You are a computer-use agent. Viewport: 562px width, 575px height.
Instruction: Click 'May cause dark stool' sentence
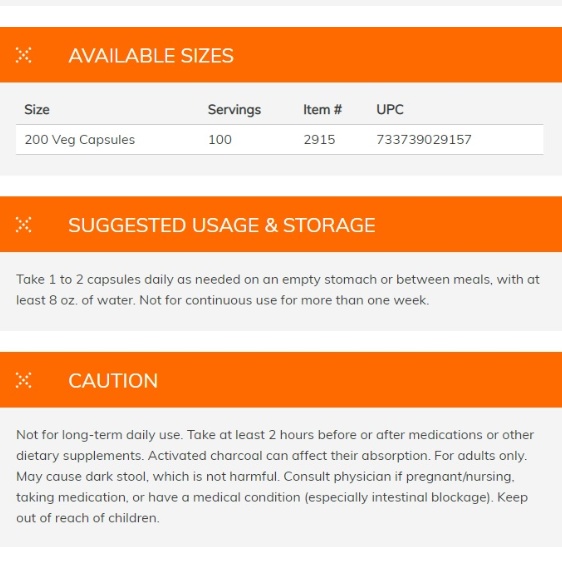pyautogui.click(x=148, y=476)
